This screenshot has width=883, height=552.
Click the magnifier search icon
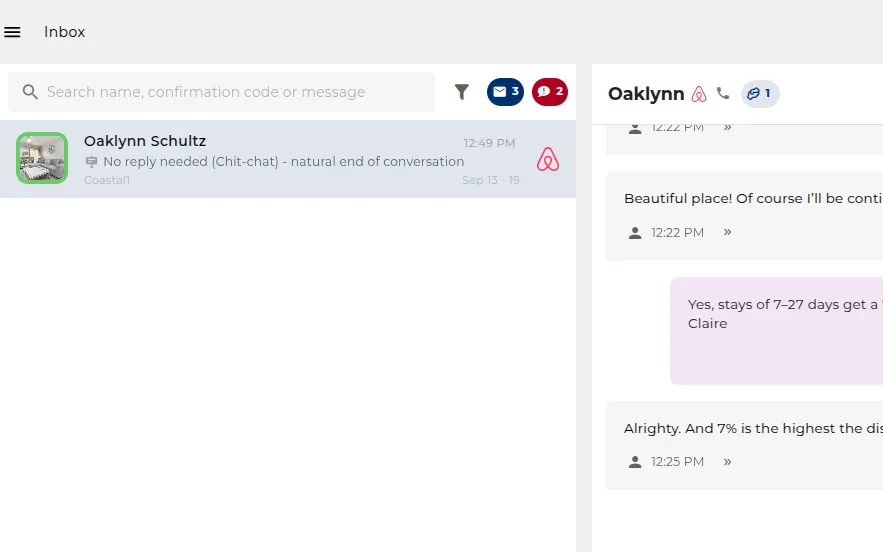[x=30, y=92]
